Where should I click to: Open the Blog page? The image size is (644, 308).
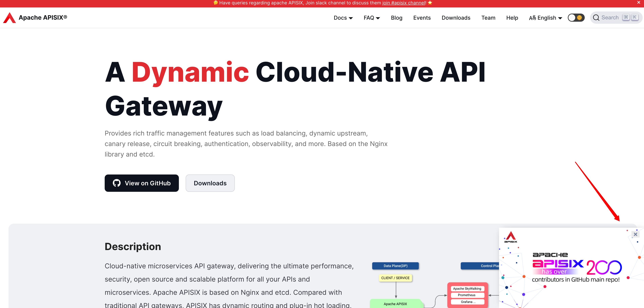[397, 18]
